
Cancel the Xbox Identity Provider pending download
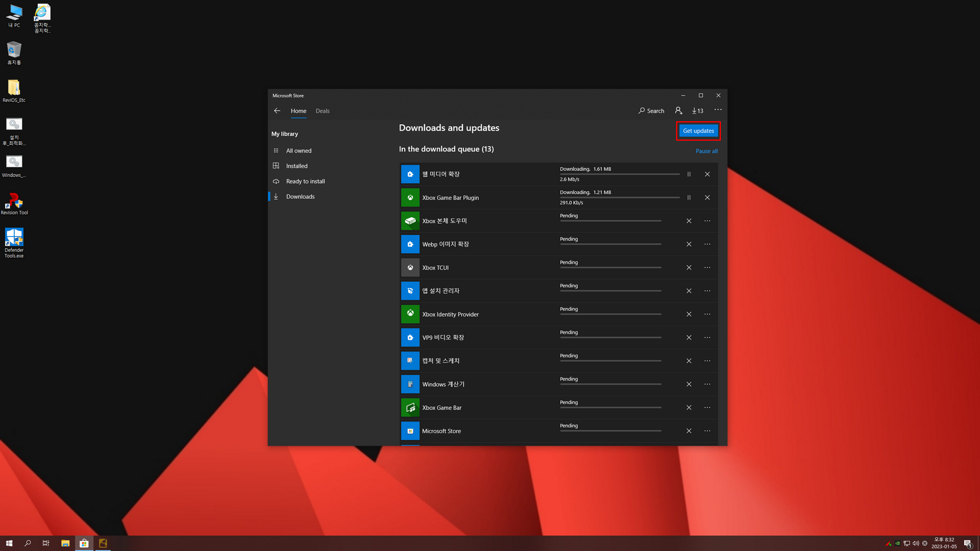click(689, 314)
